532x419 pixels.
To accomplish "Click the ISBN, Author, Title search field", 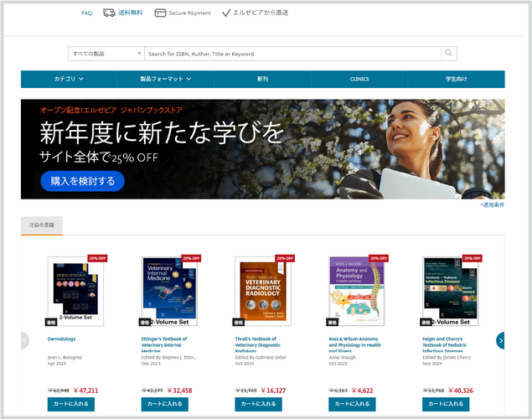I will 292,54.
